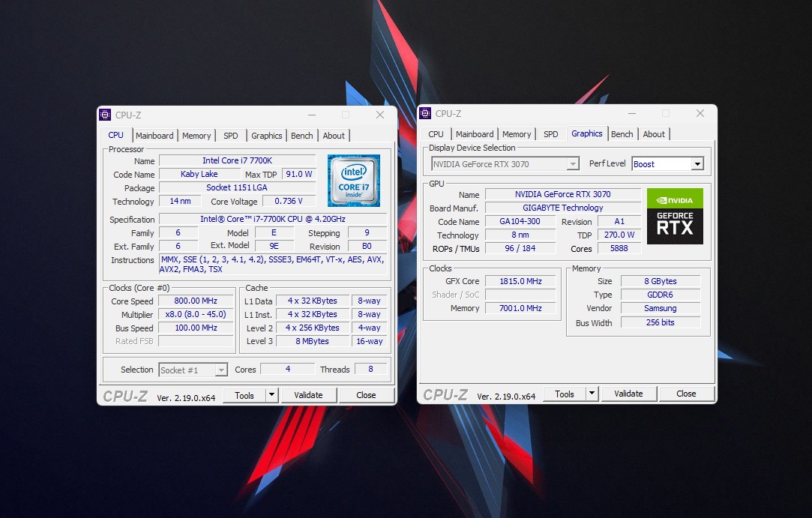Click the Close button in the right CPU-Z window
This screenshot has width=812, height=518.
686,394
